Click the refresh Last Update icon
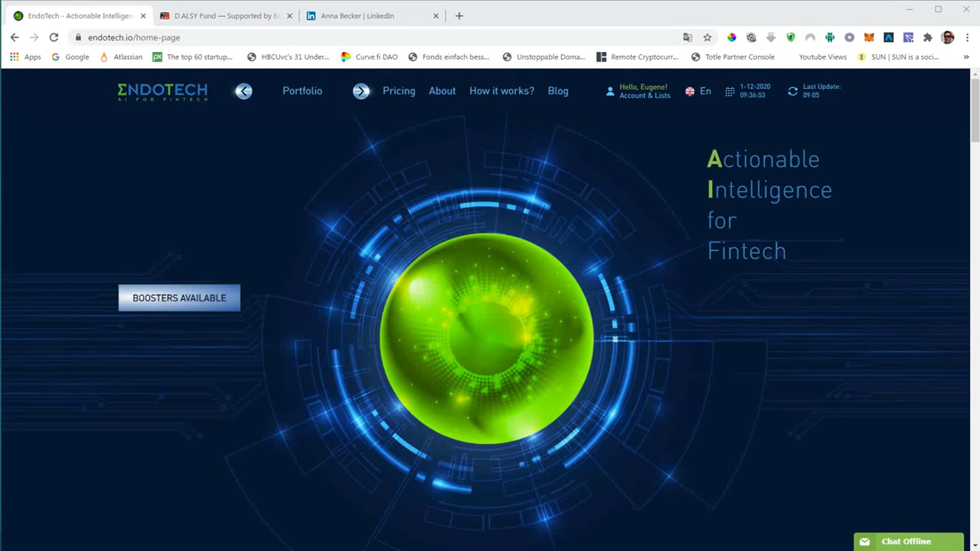Screen dimensions: 980x551 [793, 91]
